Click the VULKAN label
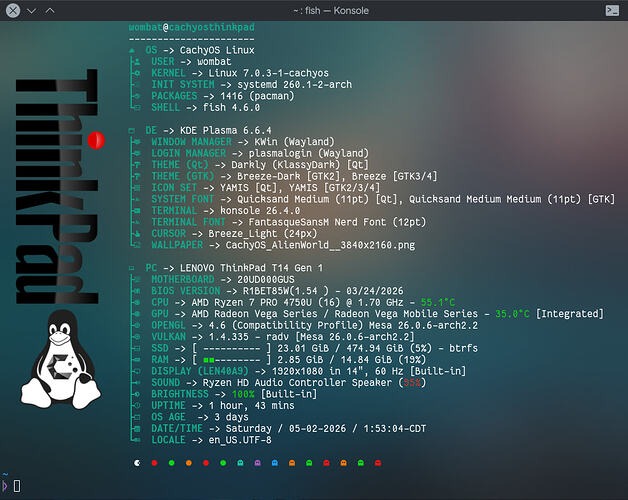 point(168,337)
